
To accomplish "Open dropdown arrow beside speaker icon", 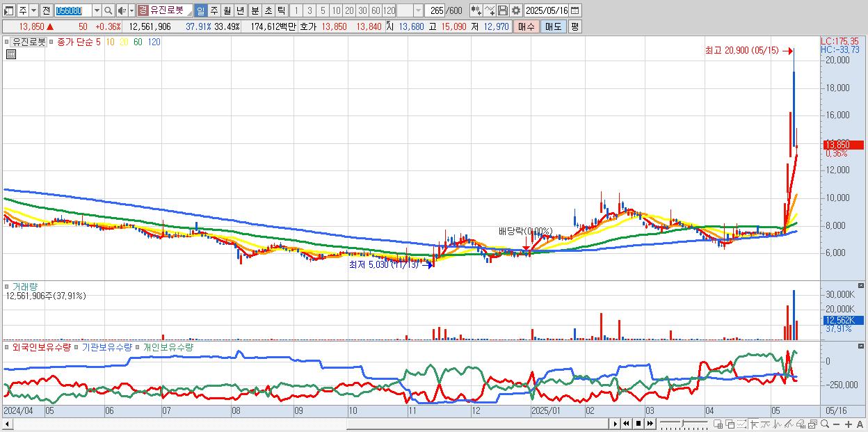I will tap(131, 10).
